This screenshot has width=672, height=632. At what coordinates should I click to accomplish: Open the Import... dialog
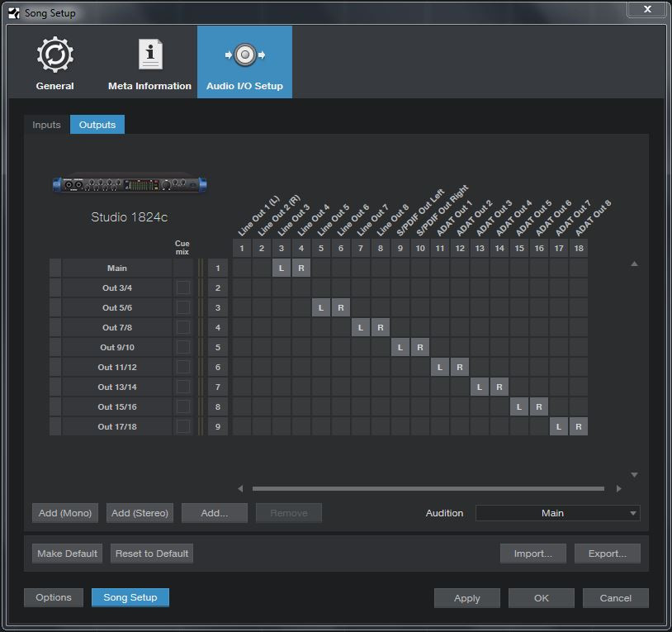point(532,554)
